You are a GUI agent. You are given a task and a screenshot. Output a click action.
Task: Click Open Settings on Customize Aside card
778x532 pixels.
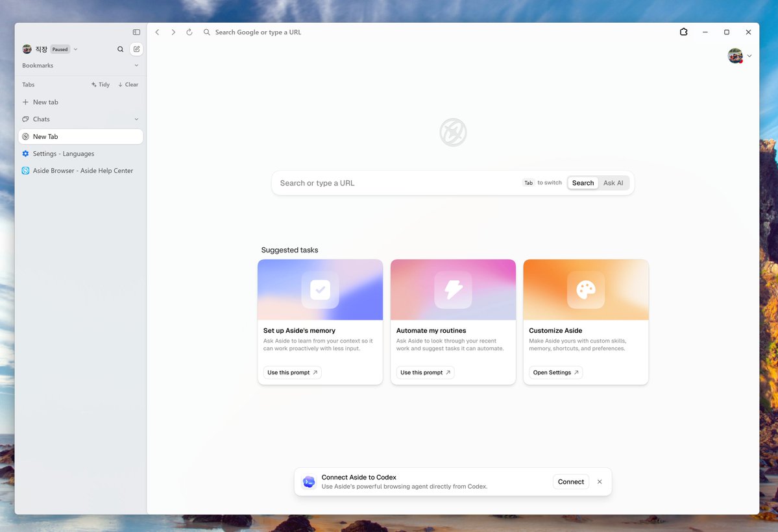coord(555,372)
